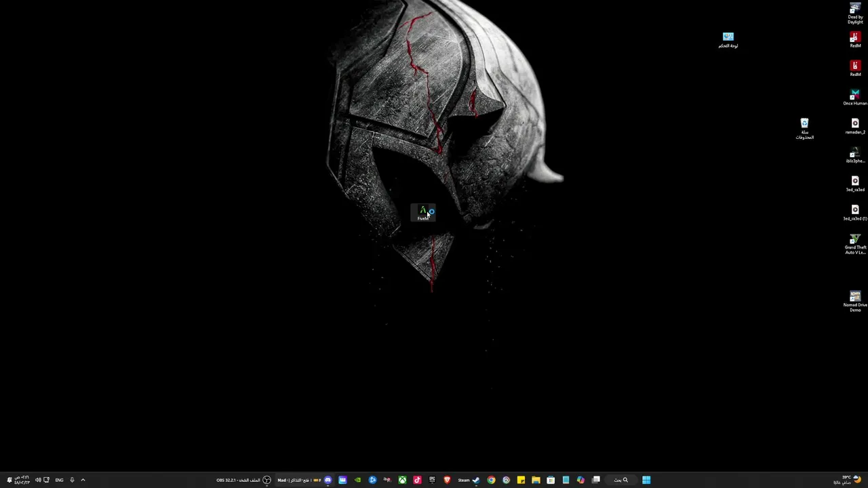Open the NVIDIA app from the taskbar
The height and width of the screenshot is (488, 868).
357,480
